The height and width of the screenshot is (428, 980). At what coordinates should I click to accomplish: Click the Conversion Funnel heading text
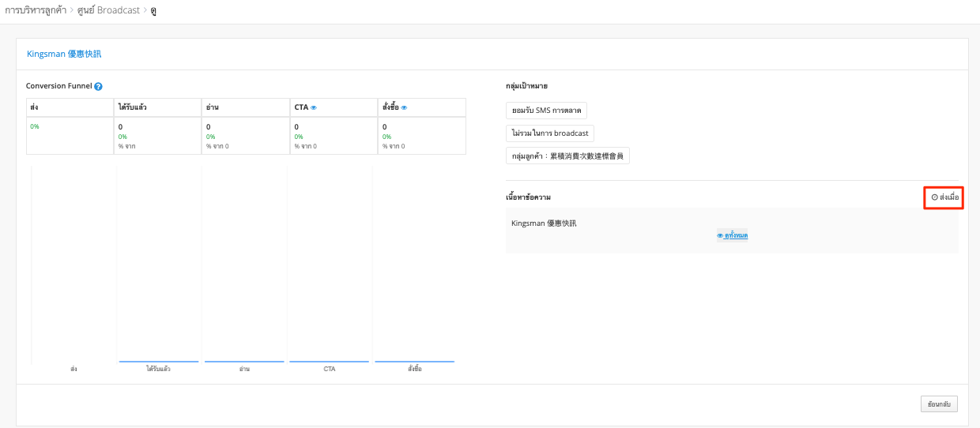point(59,85)
